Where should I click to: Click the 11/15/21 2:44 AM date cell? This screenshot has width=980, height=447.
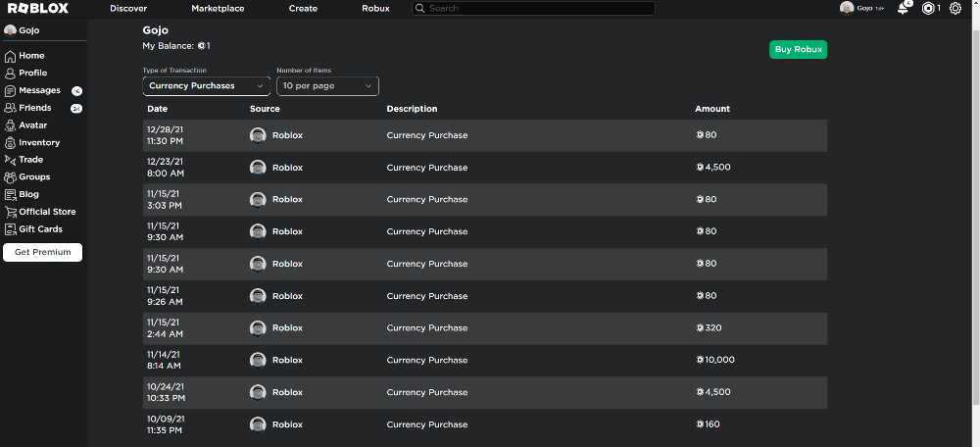[165, 328]
